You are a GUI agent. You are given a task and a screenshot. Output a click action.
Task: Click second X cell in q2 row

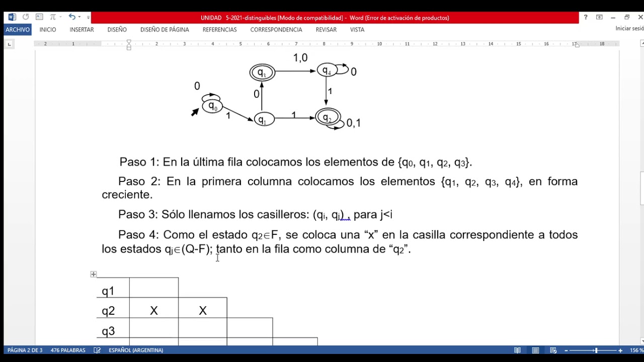point(203,311)
